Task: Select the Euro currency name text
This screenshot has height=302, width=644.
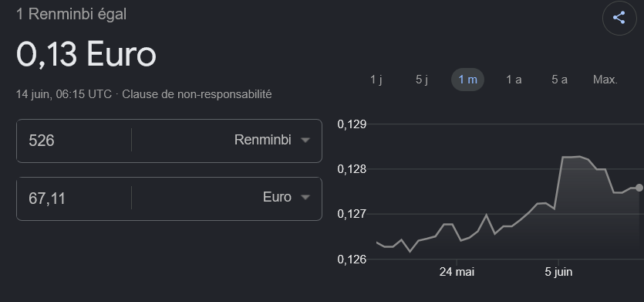Action: click(x=277, y=197)
